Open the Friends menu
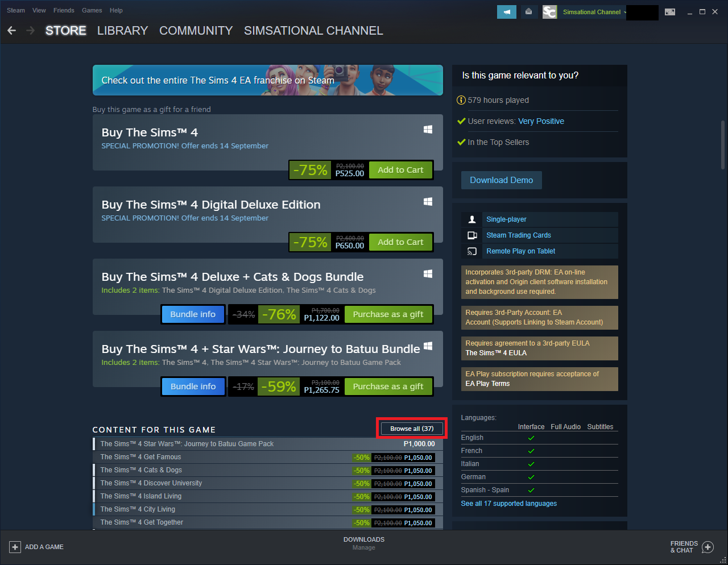 [63, 10]
